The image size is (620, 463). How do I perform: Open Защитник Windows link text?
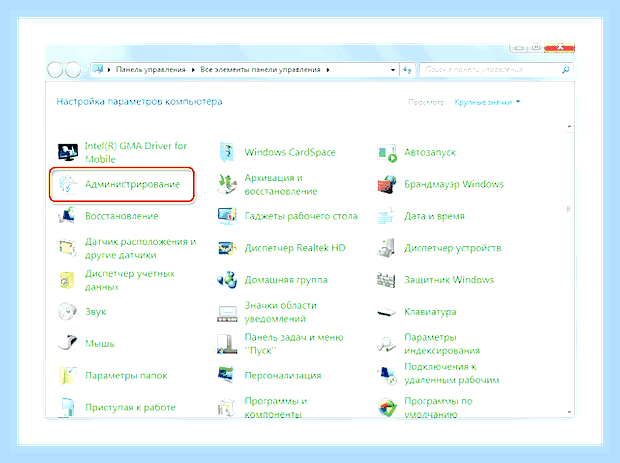pos(449,280)
